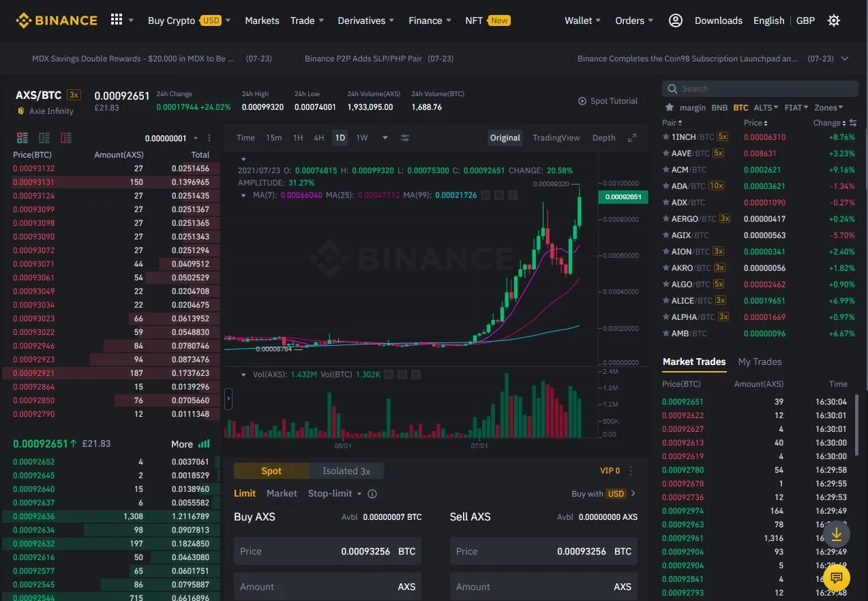Switch to the TradingView chart tab
868x601 pixels.
click(556, 138)
